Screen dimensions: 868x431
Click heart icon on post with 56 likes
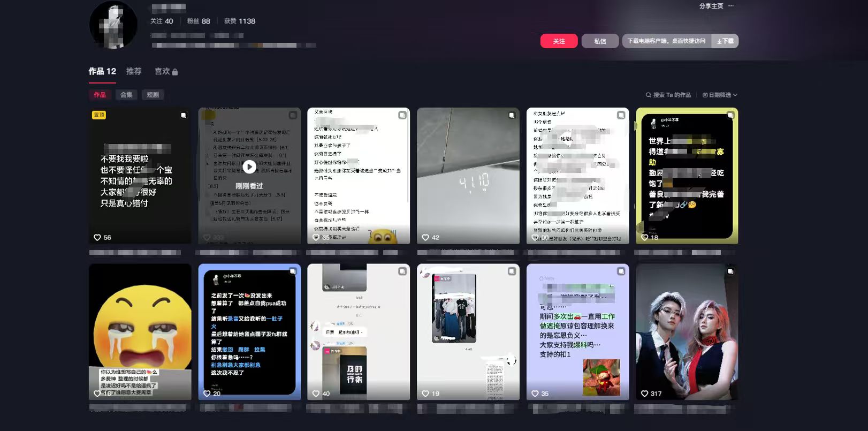click(97, 237)
